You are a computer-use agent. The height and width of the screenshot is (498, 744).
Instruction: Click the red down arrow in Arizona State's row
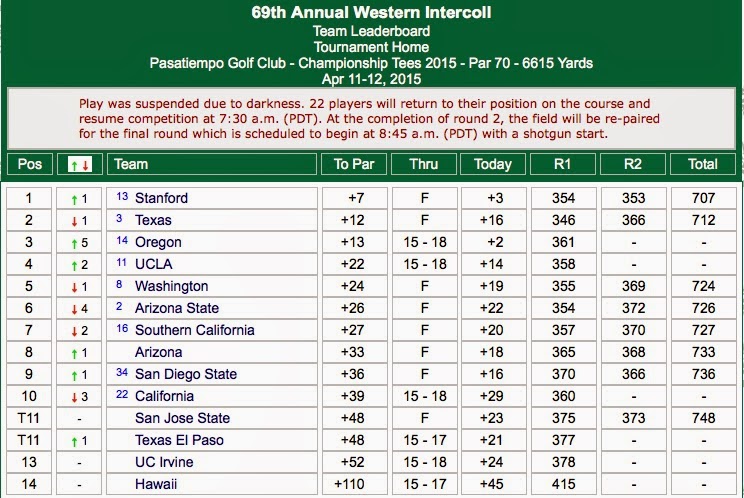tap(74, 310)
